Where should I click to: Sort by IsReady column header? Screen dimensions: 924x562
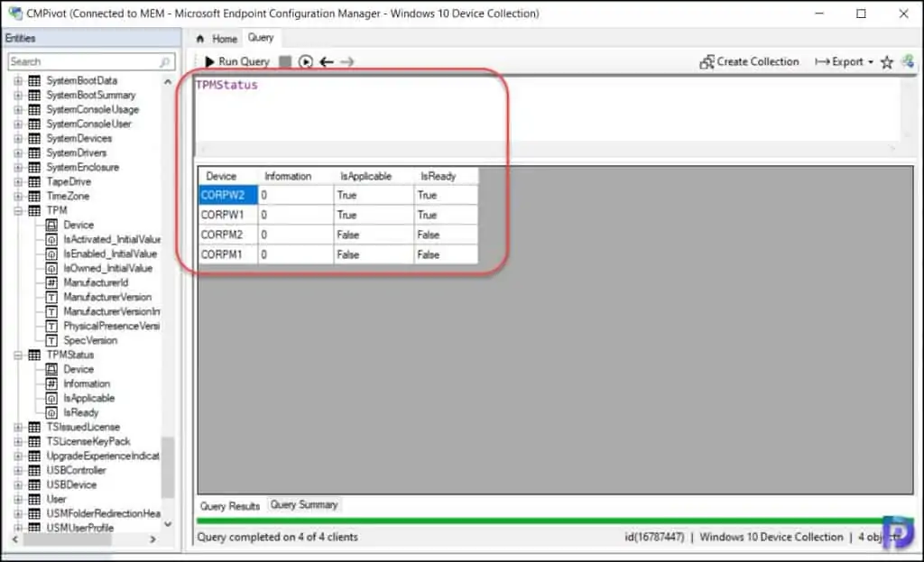point(446,176)
